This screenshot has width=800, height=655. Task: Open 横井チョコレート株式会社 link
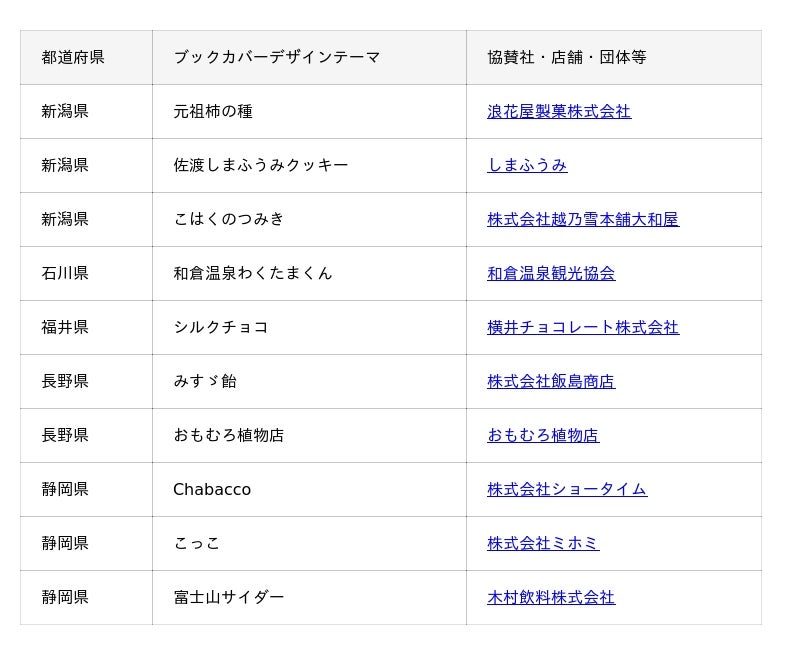(583, 328)
